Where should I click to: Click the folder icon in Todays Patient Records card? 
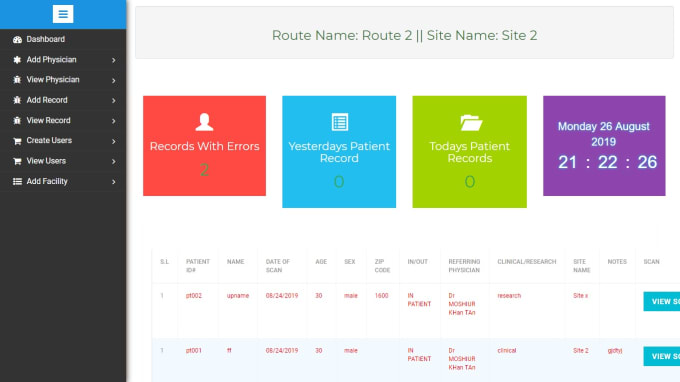(471, 123)
